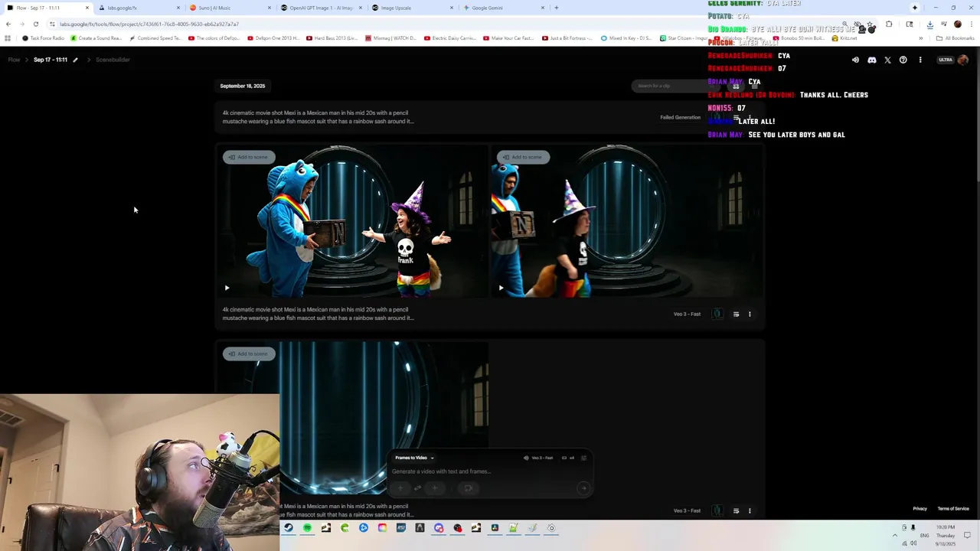
Task: Open the Scenebuilder breadcrumb
Action: [x=113, y=60]
